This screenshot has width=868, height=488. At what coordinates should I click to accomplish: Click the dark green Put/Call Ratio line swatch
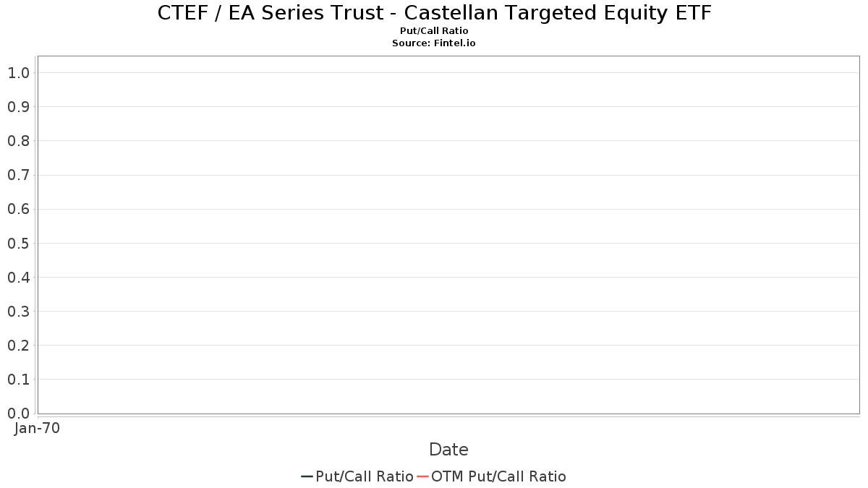[307, 476]
